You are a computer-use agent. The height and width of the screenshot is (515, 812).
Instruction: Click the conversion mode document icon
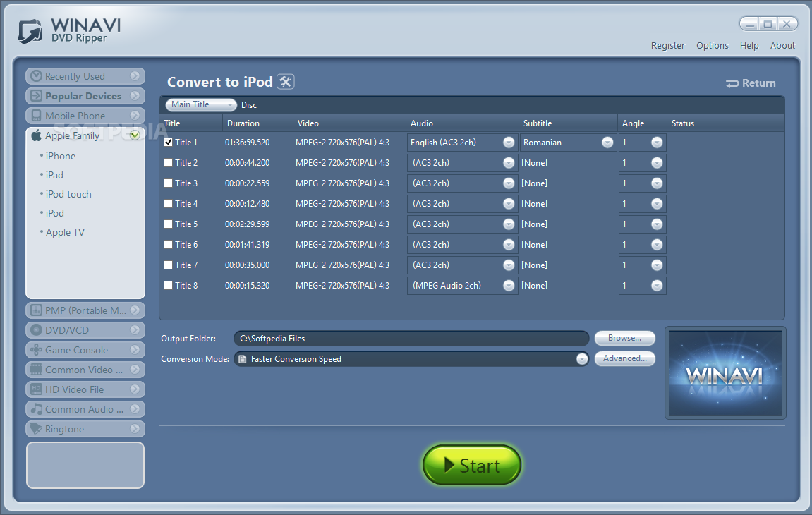243,359
